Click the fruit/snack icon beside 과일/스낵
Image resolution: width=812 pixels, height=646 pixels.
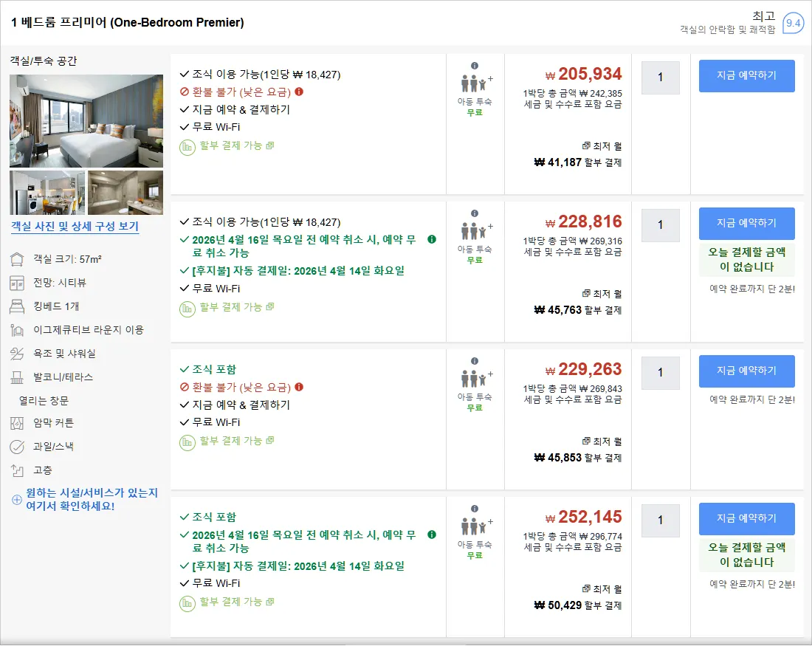17,447
